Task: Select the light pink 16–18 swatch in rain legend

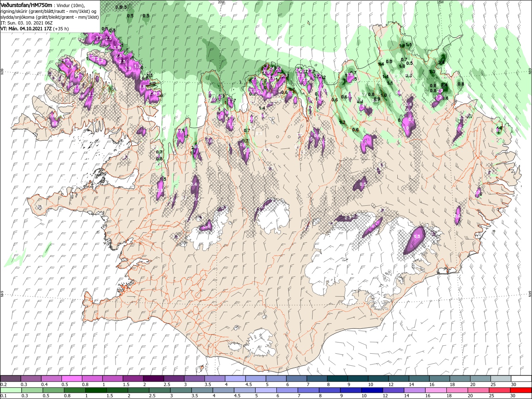Action: tap(436, 390)
